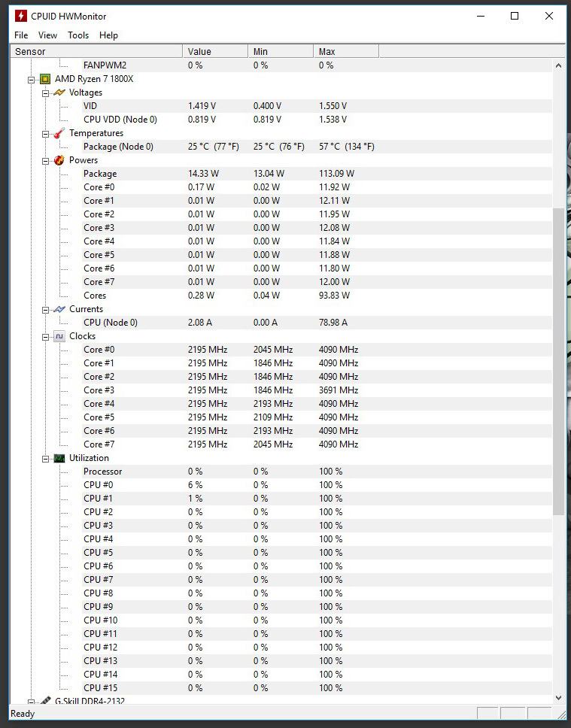Maximize the HWMonitor window
Screen dimensions: 571x728
pyautogui.click(x=515, y=16)
